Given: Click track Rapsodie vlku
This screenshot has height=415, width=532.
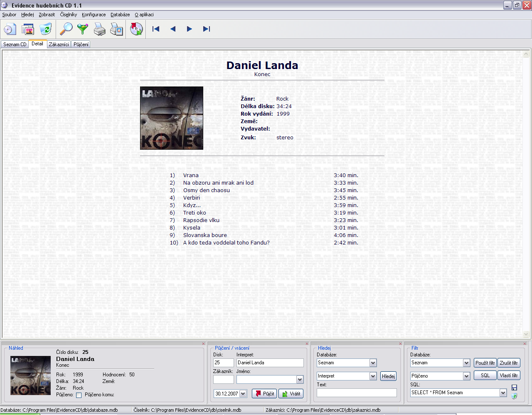Looking at the screenshot, I should [x=201, y=220].
